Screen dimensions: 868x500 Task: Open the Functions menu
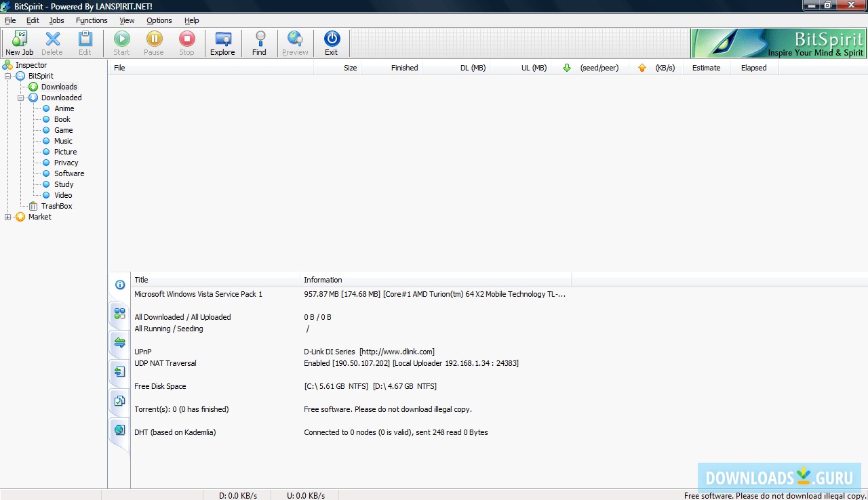click(92, 20)
